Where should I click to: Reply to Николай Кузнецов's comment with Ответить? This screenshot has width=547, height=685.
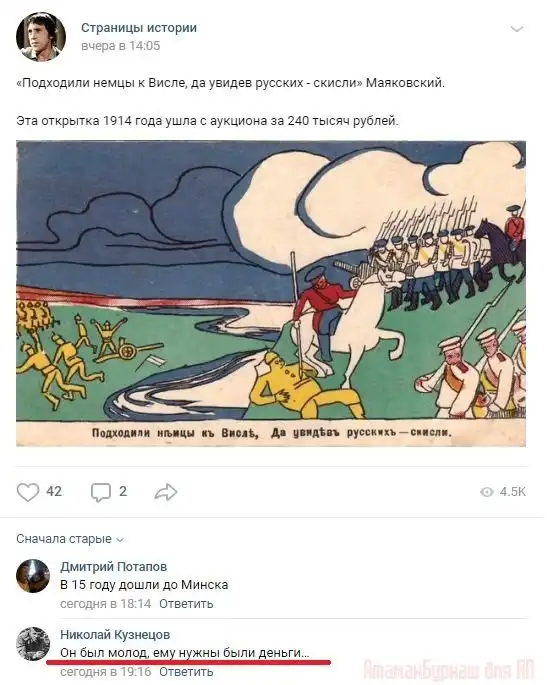point(186,671)
